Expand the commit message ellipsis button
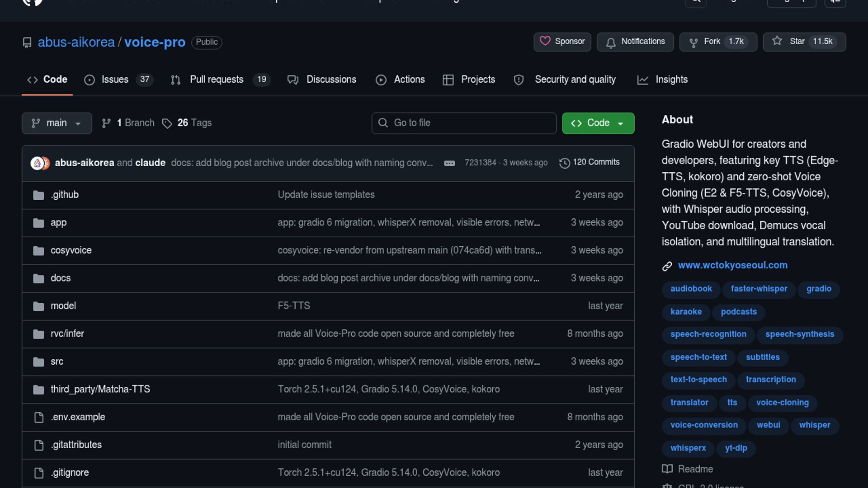868x488 pixels. point(449,163)
